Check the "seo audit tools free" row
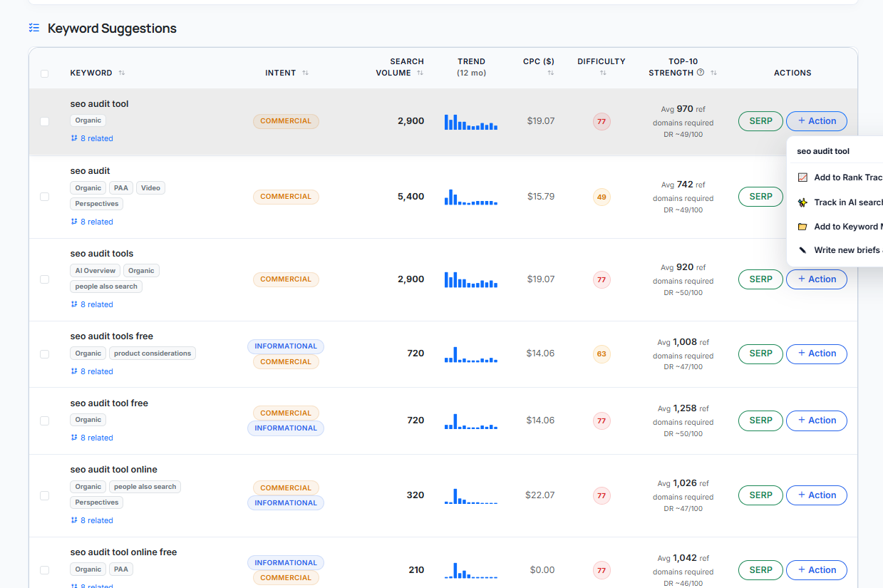 pyautogui.click(x=45, y=354)
